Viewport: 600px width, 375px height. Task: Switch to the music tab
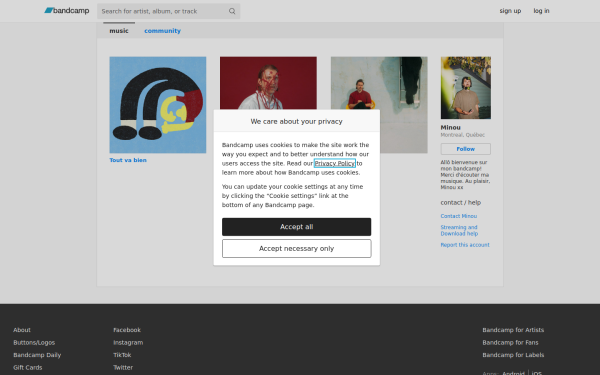[x=119, y=31]
